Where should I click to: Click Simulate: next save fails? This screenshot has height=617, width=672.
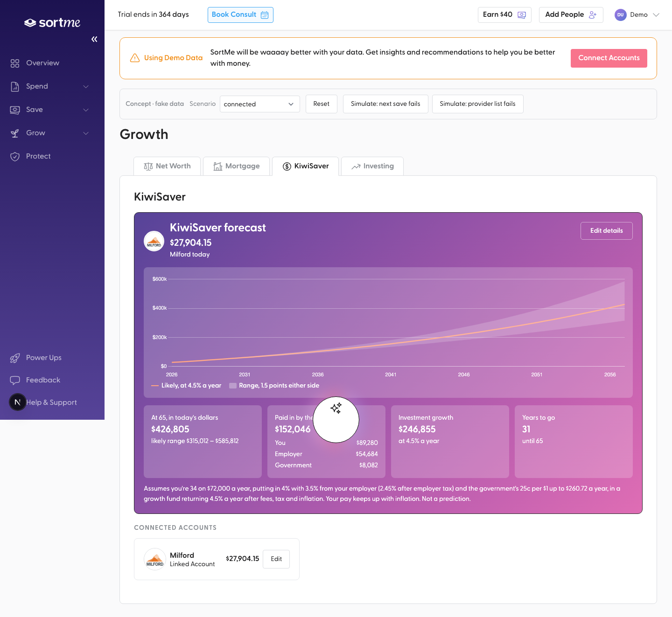click(x=385, y=104)
